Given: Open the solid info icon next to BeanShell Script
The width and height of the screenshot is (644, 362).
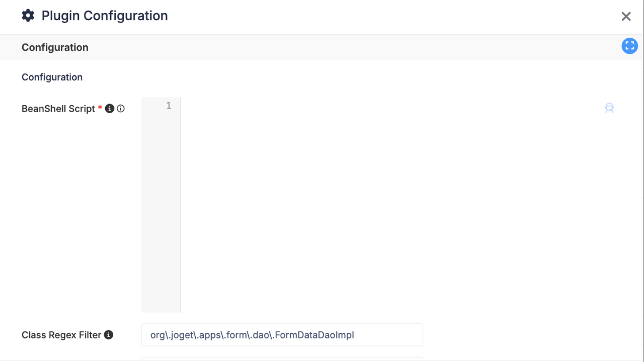Looking at the screenshot, I should click(x=109, y=108).
